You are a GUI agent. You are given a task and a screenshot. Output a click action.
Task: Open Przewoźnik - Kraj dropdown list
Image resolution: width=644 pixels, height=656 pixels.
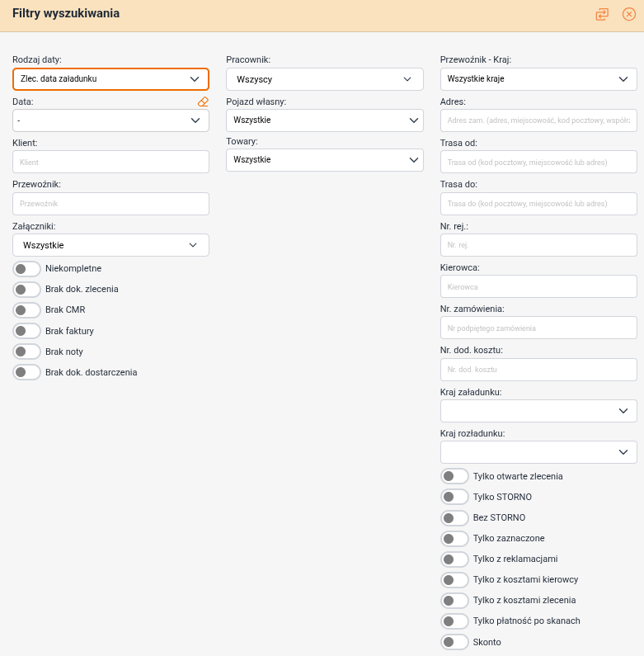click(x=538, y=79)
